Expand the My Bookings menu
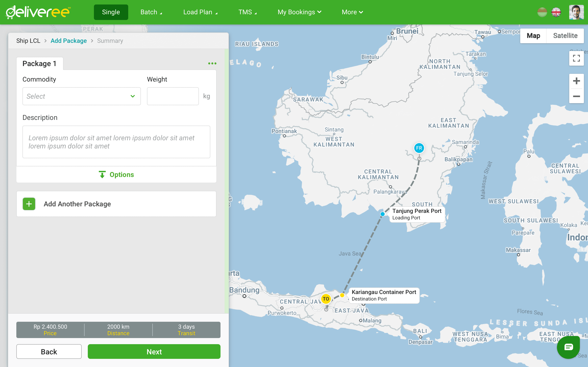Screen dimensions: 588x367 click(299, 12)
